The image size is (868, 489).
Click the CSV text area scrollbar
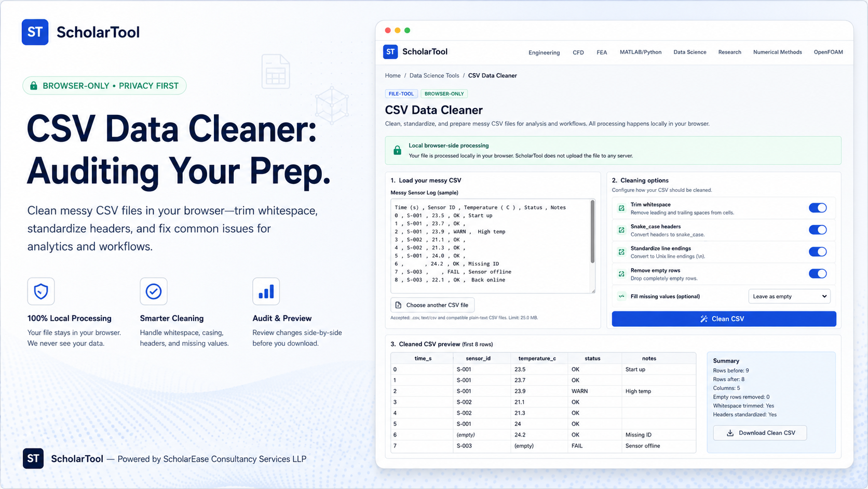(592, 232)
